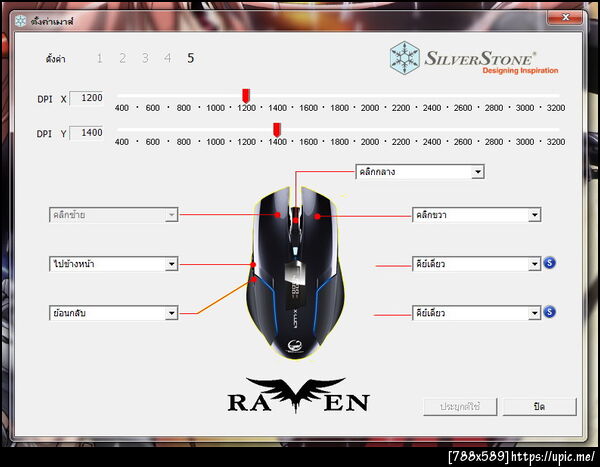The width and height of the screenshot is (600, 467).
Task: Click the snowflake icon in title bar
Action: [20, 21]
